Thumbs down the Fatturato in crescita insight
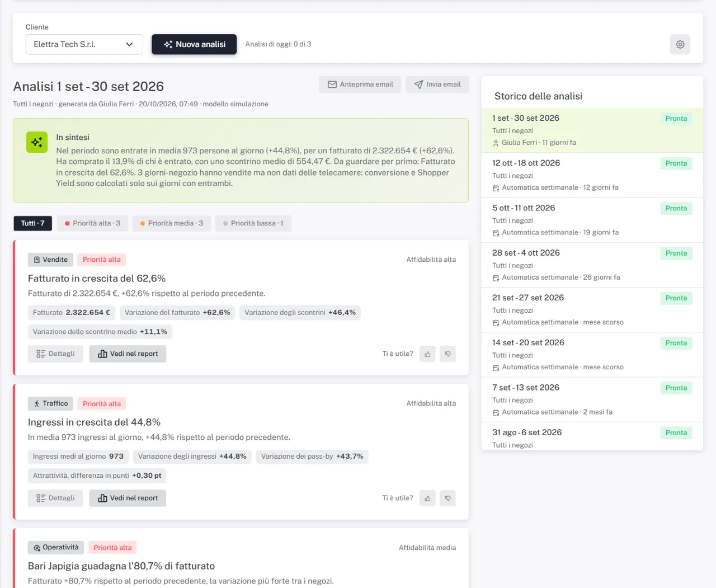Image resolution: width=716 pixels, height=588 pixels. tap(447, 354)
